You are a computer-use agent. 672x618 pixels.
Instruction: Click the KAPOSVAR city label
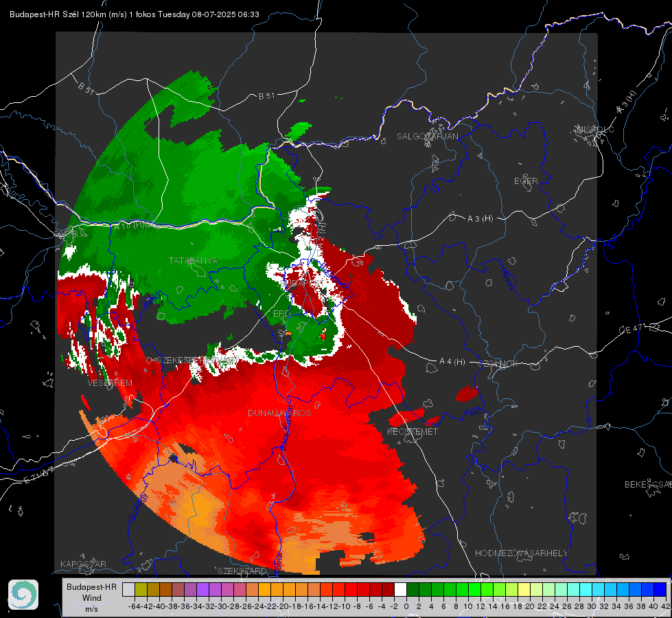[83, 564]
